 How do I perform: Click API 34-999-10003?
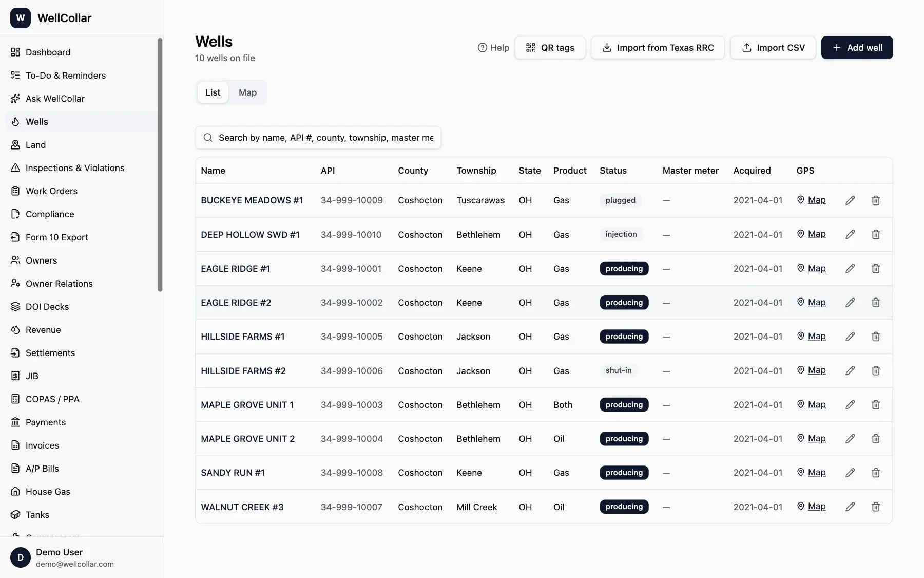point(352,405)
